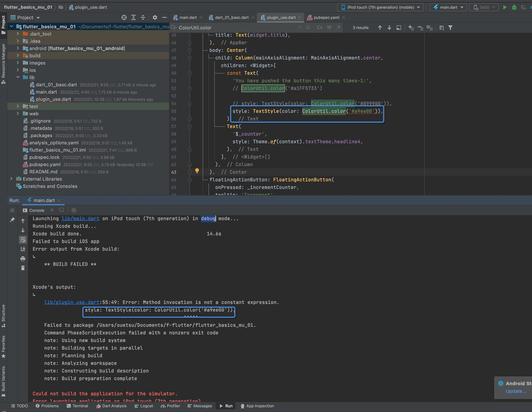Click the print console icon
Viewport: 532px width, 412px height.
pos(23,259)
